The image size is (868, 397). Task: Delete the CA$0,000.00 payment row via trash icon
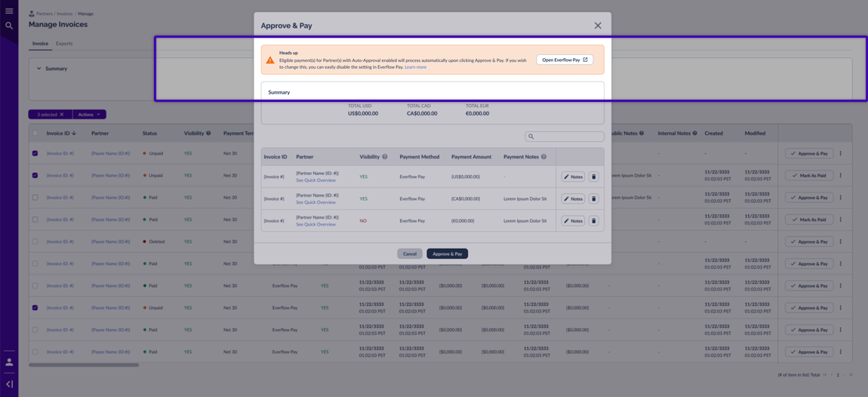point(593,198)
